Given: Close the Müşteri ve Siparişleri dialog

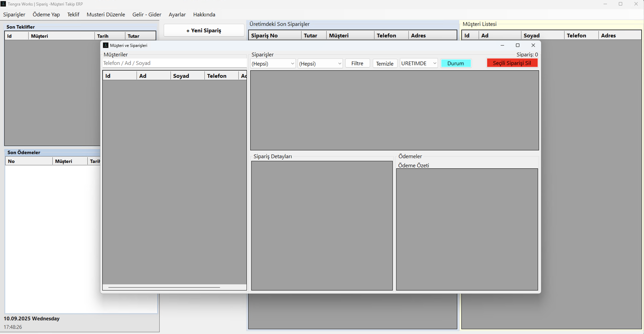Looking at the screenshot, I should click(533, 45).
